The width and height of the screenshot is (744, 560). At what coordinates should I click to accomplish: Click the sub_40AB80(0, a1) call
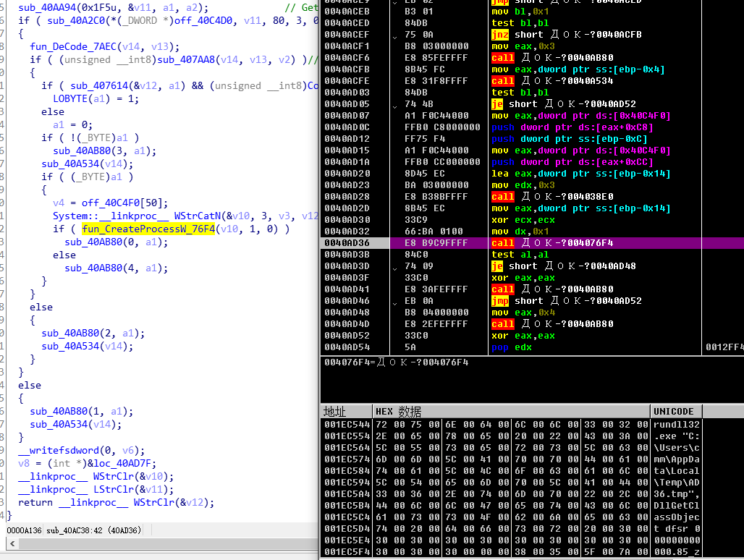pos(117,242)
